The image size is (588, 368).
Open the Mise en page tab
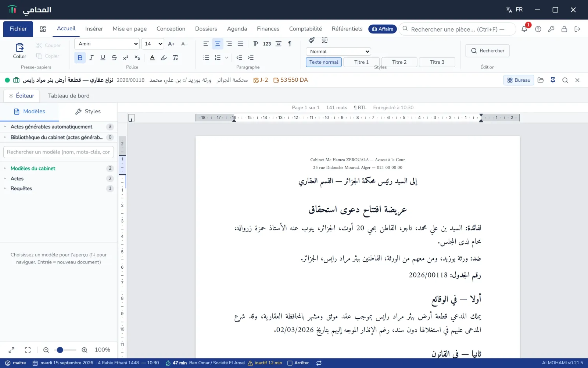click(x=130, y=29)
